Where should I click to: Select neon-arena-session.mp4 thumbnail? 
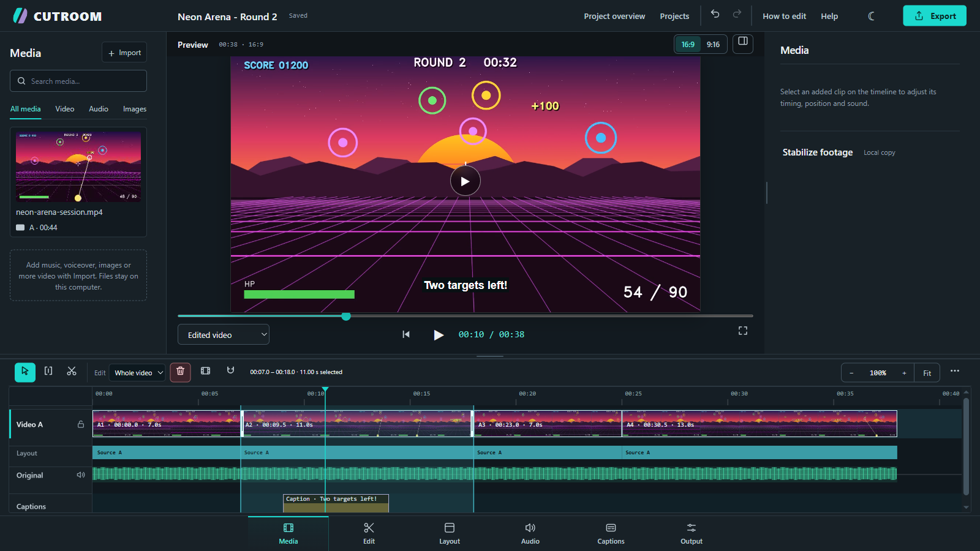coord(78,167)
